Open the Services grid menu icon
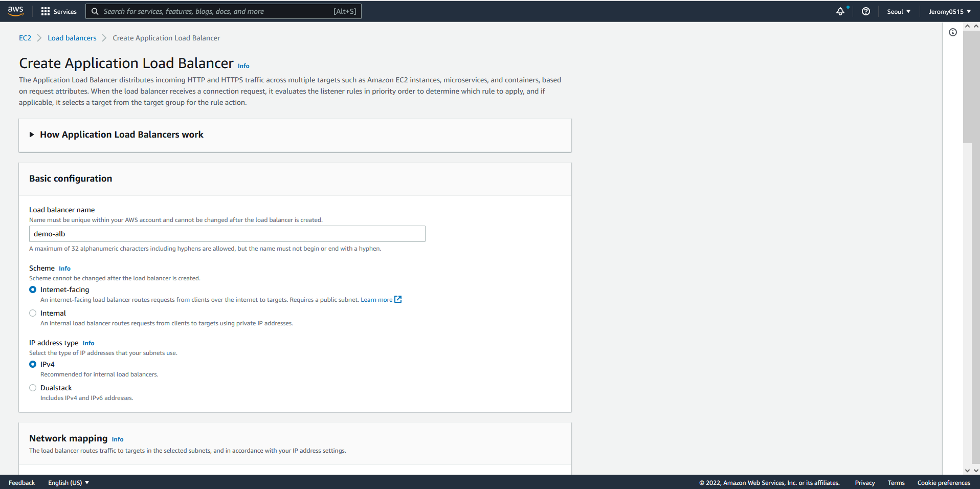Viewport: 980px width, 489px height. (46, 11)
